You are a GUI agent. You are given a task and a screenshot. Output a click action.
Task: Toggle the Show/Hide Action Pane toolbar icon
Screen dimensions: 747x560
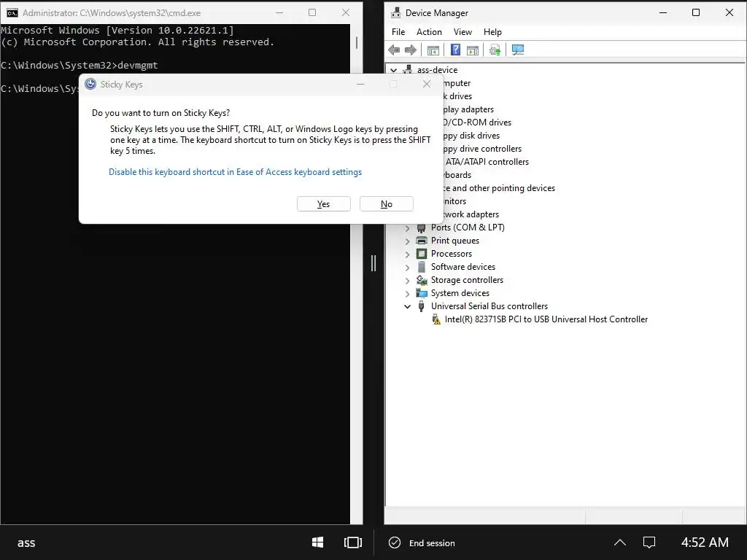pyautogui.click(x=473, y=50)
